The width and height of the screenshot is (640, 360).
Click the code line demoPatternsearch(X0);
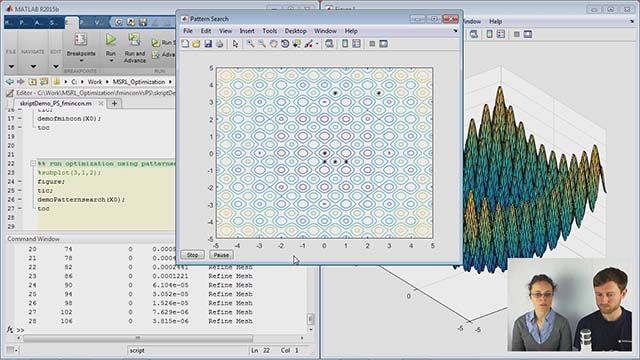[x=81, y=200]
